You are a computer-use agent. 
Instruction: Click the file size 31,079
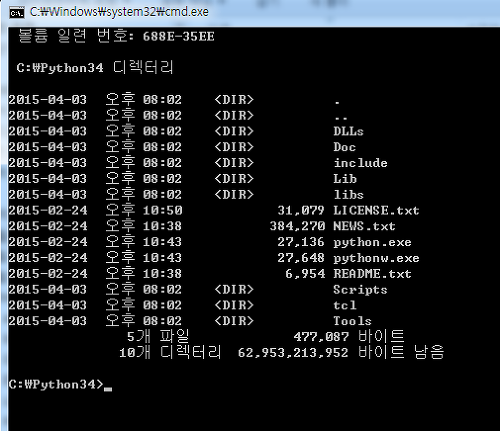click(x=301, y=210)
